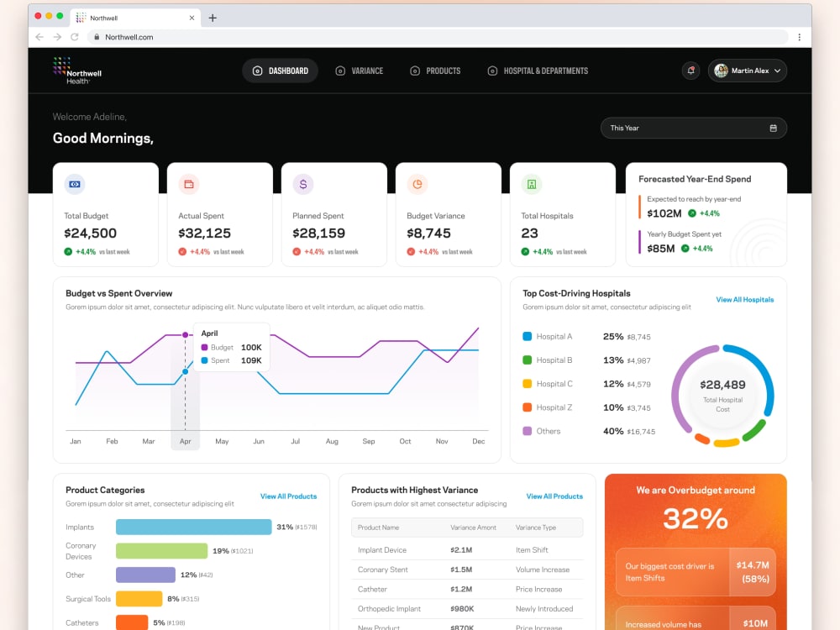Click the Total Budget $24,500 value
The height and width of the screenshot is (630, 840).
pos(90,233)
